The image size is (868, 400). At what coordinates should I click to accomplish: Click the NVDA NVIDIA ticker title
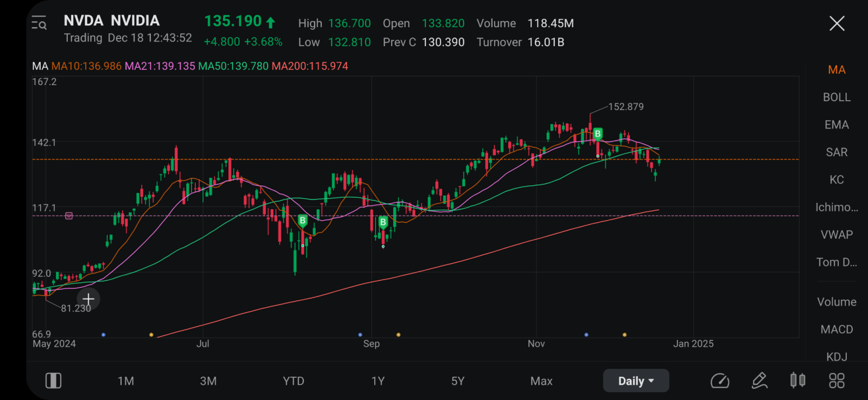tap(112, 21)
